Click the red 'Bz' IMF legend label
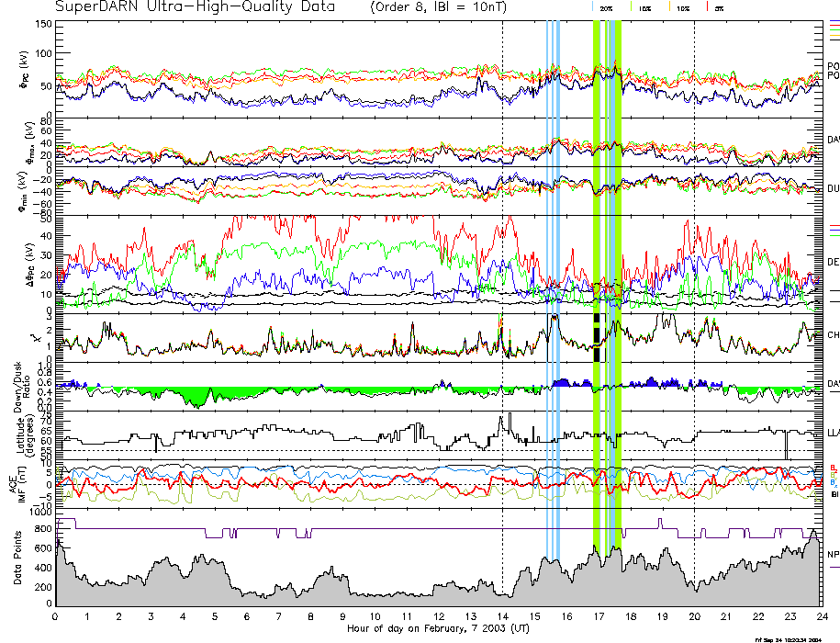The height and width of the screenshot is (643, 840). pyautogui.click(x=834, y=468)
